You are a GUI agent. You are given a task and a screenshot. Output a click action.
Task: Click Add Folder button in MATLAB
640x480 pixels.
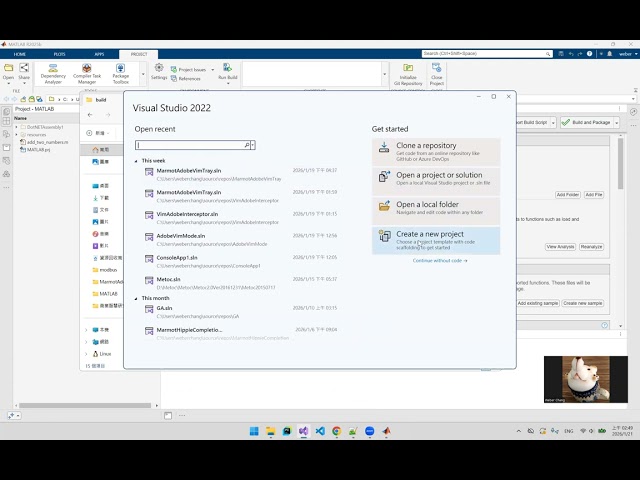pyautogui.click(x=567, y=195)
